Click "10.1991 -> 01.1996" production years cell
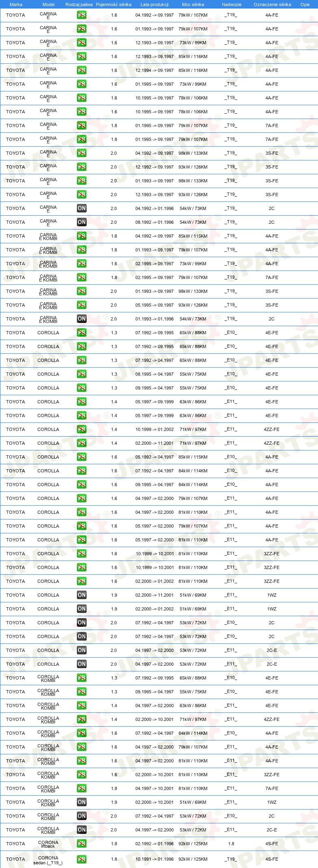Image resolution: width=318 pixels, height=868 pixels. 155,859
